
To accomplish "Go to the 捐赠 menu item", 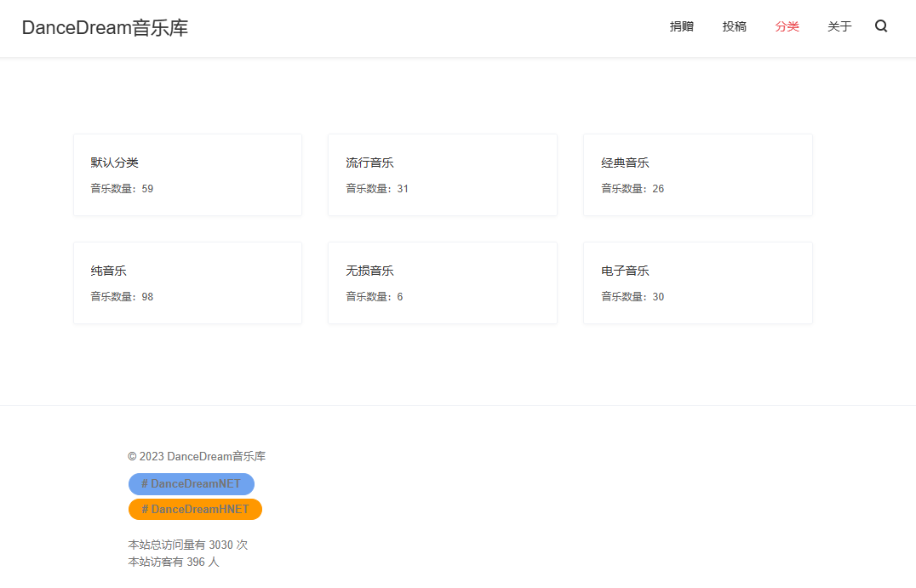I will (x=681, y=26).
